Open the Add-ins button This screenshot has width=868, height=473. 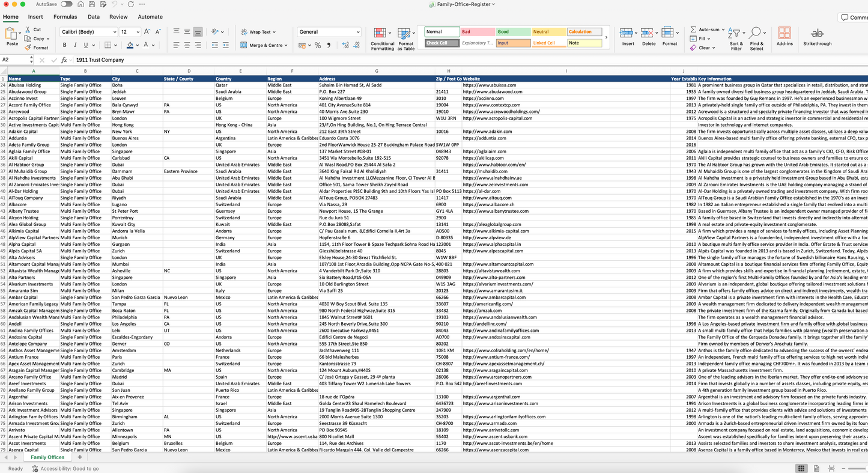click(x=784, y=37)
